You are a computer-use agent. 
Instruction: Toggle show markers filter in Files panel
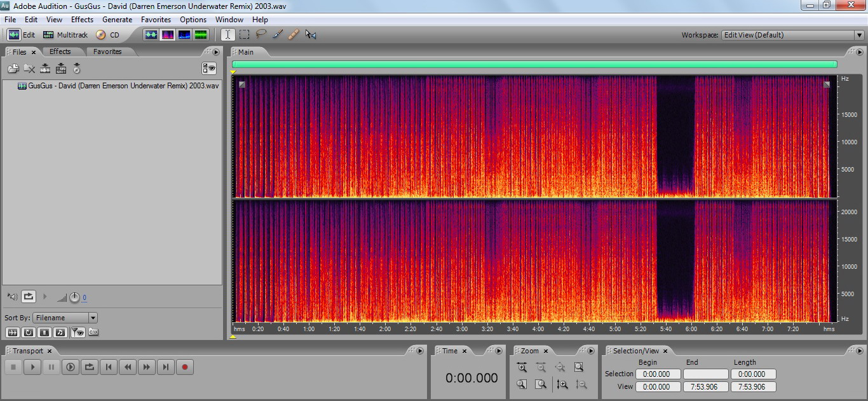pos(77,332)
